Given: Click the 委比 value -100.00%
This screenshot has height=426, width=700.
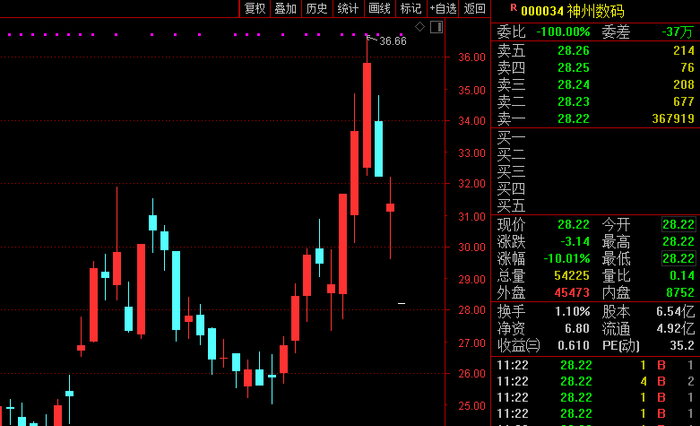Looking at the screenshot, I should click(x=563, y=32).
